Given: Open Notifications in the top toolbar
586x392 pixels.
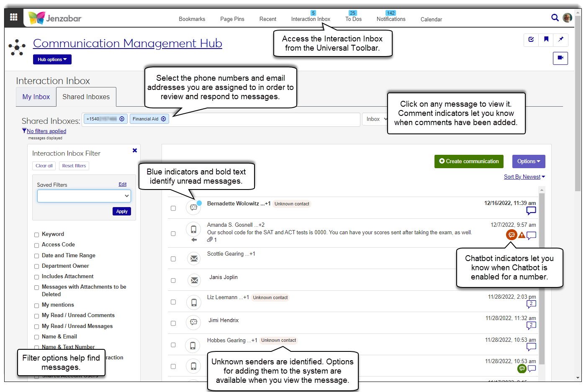Looking at the screenshot, I should (x=391, y=19).
